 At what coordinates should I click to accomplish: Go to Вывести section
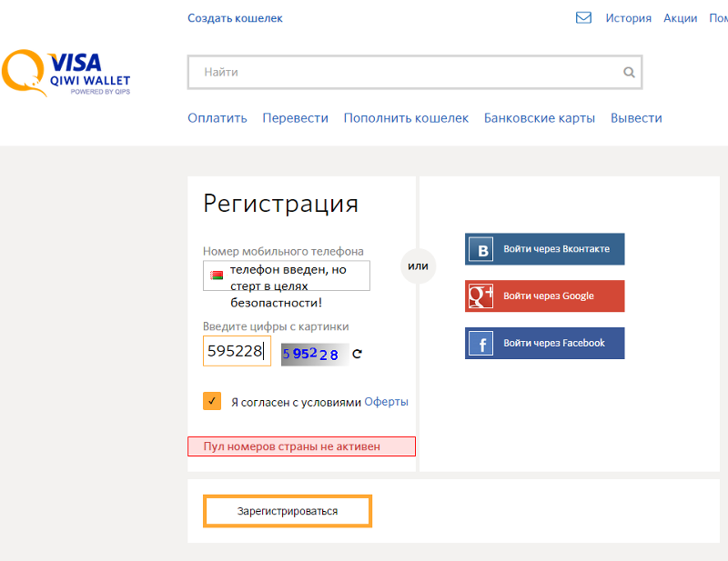636,118
